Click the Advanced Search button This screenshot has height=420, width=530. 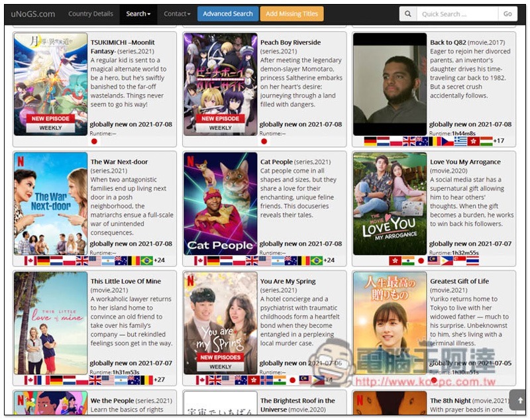pyautogui.click(x=227, y=14)
